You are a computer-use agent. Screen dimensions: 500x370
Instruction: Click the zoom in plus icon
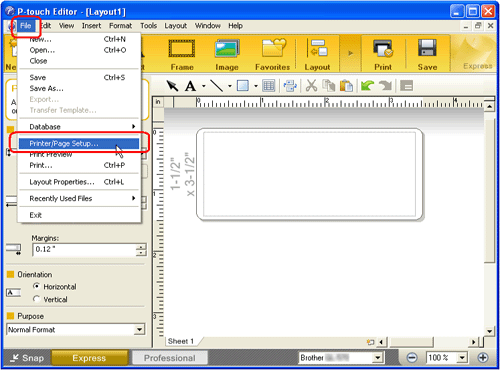coord(483,358)
